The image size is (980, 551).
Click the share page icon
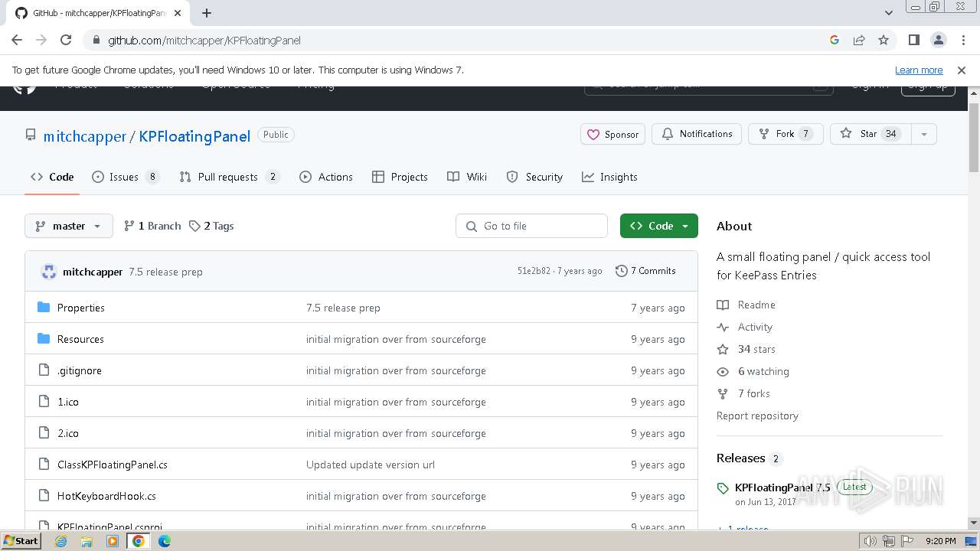point(859,40)
